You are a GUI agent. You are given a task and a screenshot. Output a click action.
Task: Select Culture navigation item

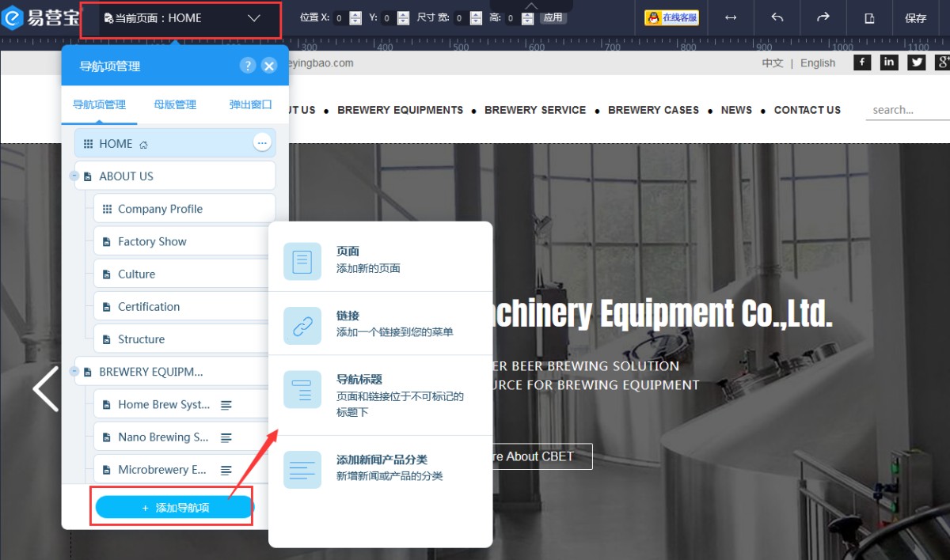tap(184, 274)
